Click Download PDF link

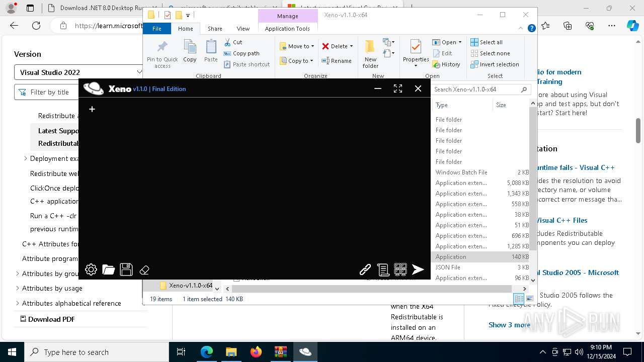[47, 319]
